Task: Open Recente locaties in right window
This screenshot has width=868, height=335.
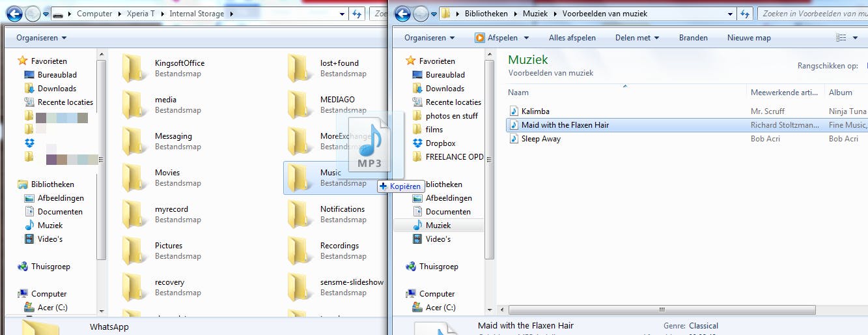Action: point(447,102)
